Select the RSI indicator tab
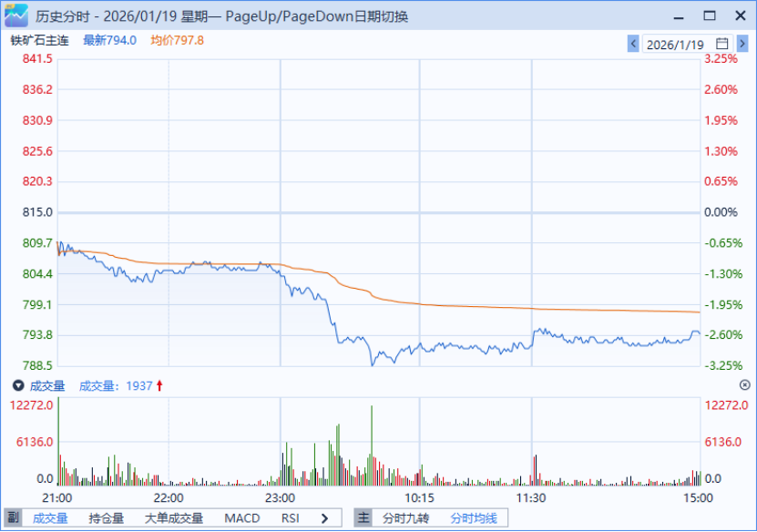757x532 pixels. click(291, 518)
